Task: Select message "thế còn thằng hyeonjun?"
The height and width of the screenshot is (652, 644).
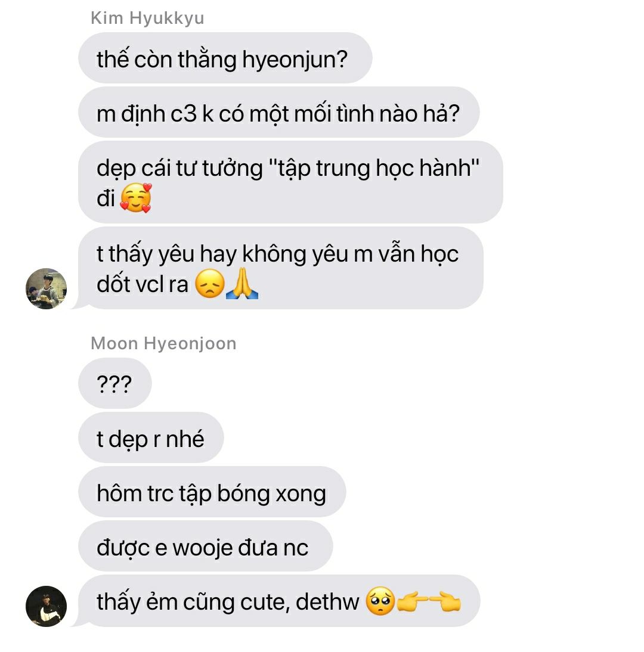Action: point(225,58)
